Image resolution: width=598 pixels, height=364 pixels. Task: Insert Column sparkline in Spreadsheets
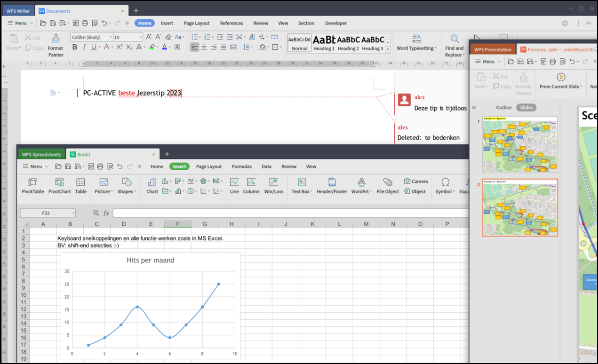click(251, 186)
